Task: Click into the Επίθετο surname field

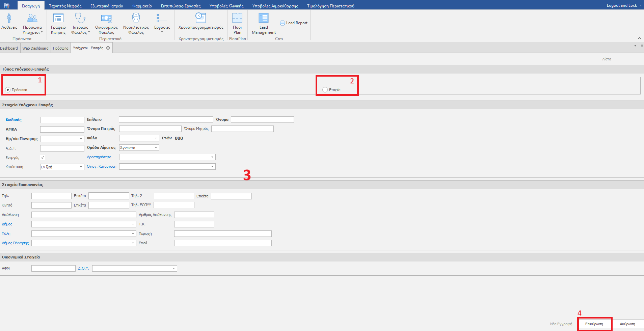Action: point(166,120)
